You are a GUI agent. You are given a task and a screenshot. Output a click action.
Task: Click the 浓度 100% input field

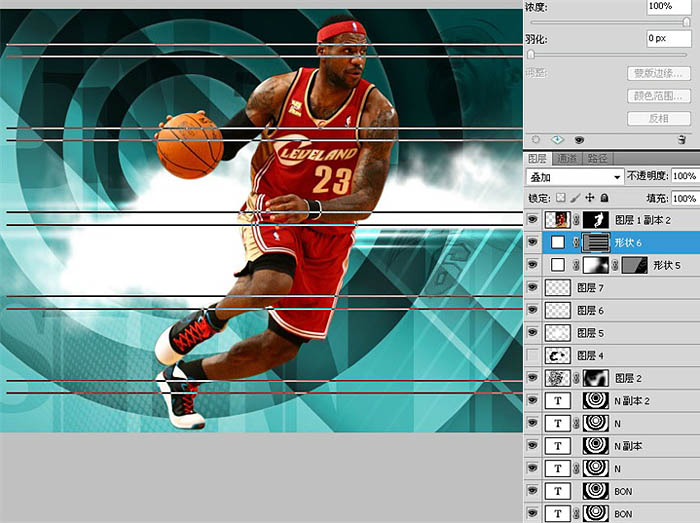[669, 6]
